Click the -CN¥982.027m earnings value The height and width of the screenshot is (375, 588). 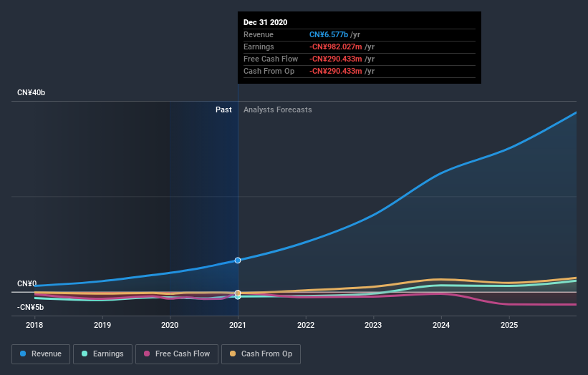[x=336, y=47]
